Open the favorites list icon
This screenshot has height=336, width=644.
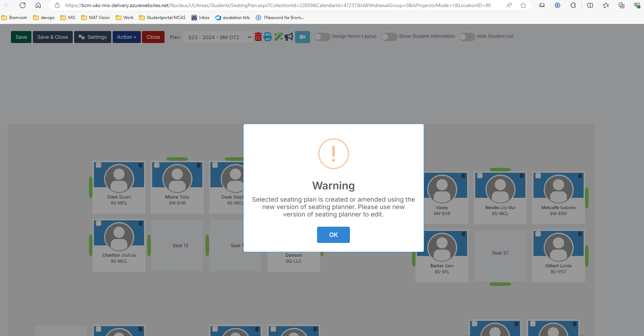click(x=606, y=5)
